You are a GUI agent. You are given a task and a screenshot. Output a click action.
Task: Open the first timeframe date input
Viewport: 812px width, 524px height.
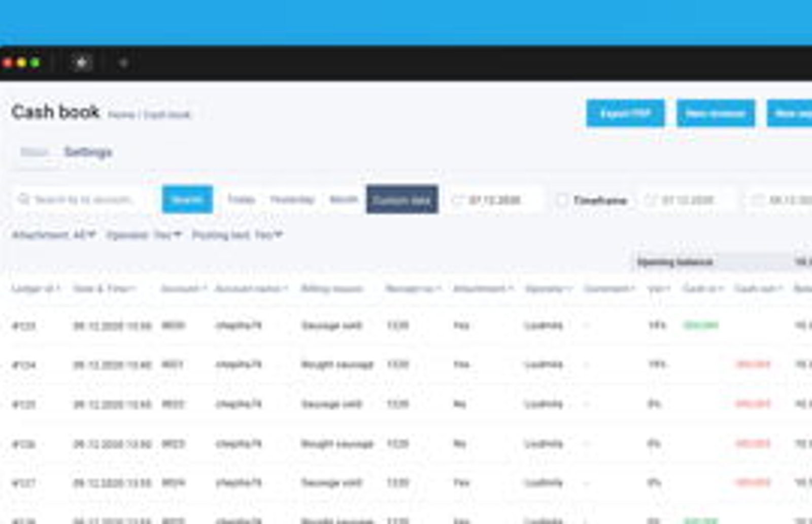pos(688,200)
